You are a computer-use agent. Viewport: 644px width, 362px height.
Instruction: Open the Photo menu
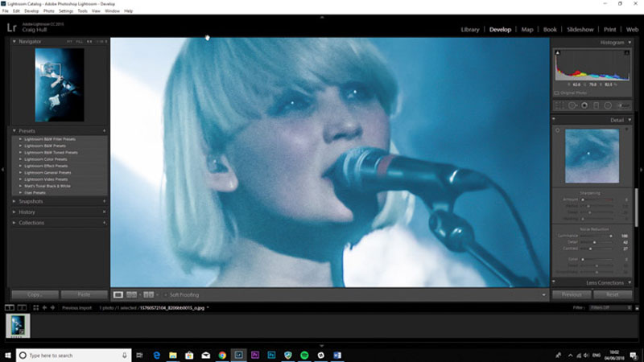(48, 11)
